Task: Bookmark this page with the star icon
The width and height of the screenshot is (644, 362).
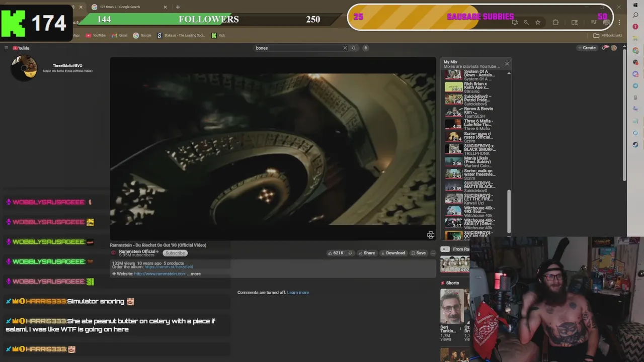Action: pos(538,22)
